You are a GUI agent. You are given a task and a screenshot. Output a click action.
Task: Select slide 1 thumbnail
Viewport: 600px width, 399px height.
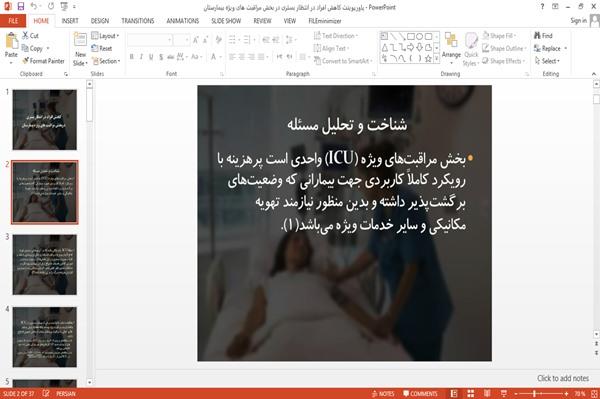(x=45, y=119)
